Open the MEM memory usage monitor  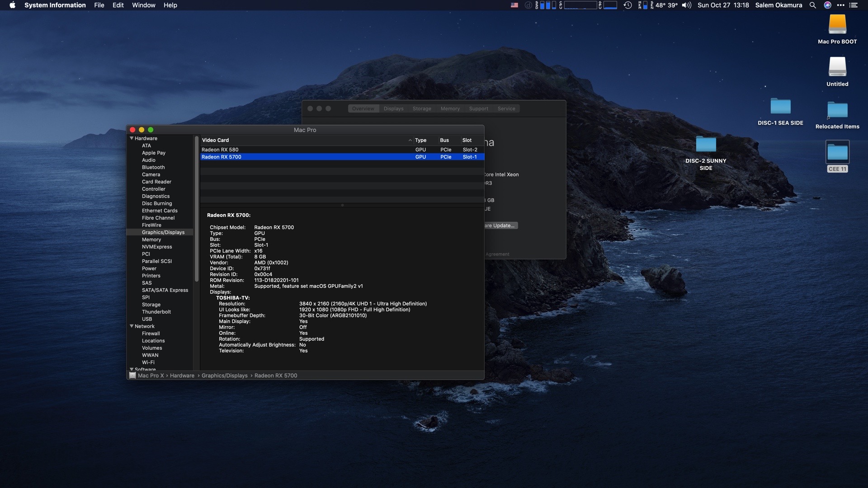[x=643, y=5]
